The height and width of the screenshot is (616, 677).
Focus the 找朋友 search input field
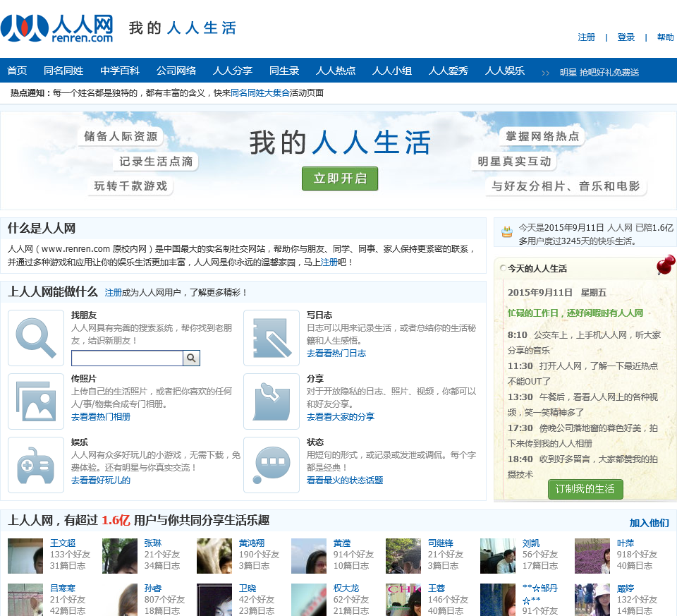coord(128,358)
